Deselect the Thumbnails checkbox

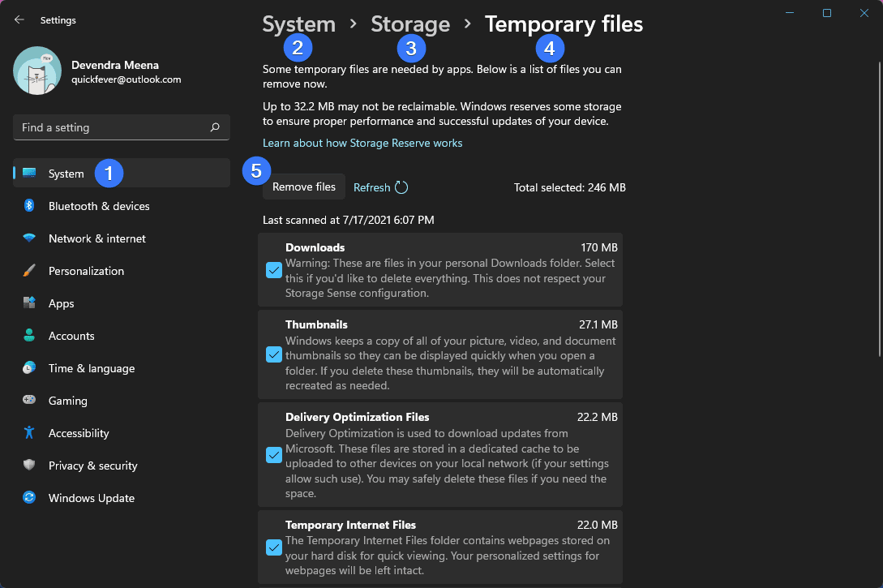tap(273, 354)
